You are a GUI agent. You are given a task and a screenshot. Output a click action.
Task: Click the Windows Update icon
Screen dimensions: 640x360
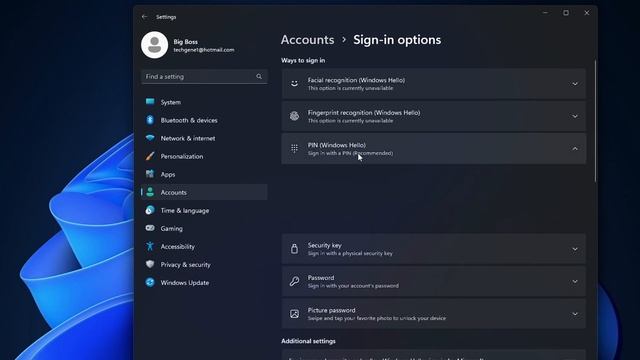click(150, 282)
